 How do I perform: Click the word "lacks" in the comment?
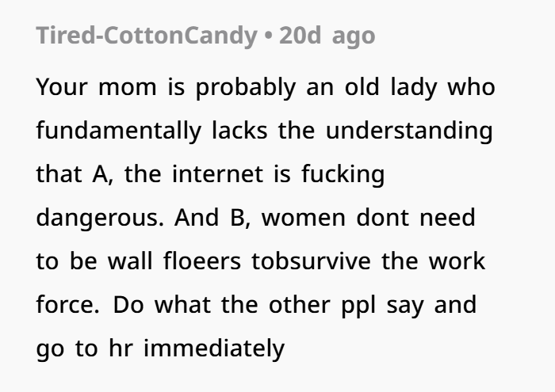point(241,131)
